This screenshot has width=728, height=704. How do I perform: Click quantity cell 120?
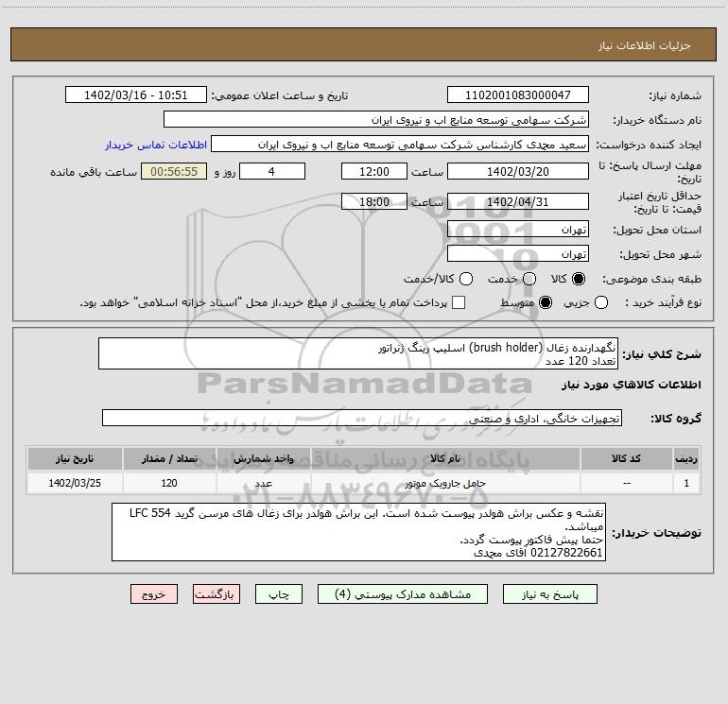pyautogui.click(x=169, y=483)
